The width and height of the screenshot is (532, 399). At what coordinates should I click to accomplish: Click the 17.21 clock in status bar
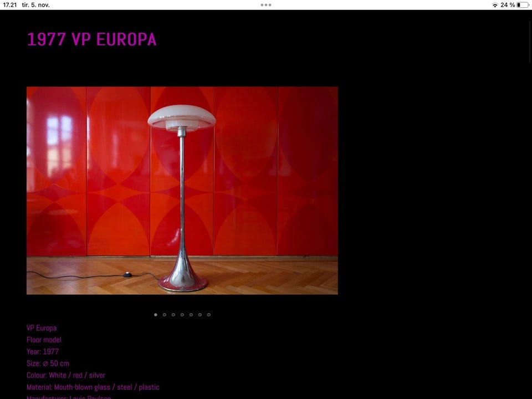tap(10, 5)
